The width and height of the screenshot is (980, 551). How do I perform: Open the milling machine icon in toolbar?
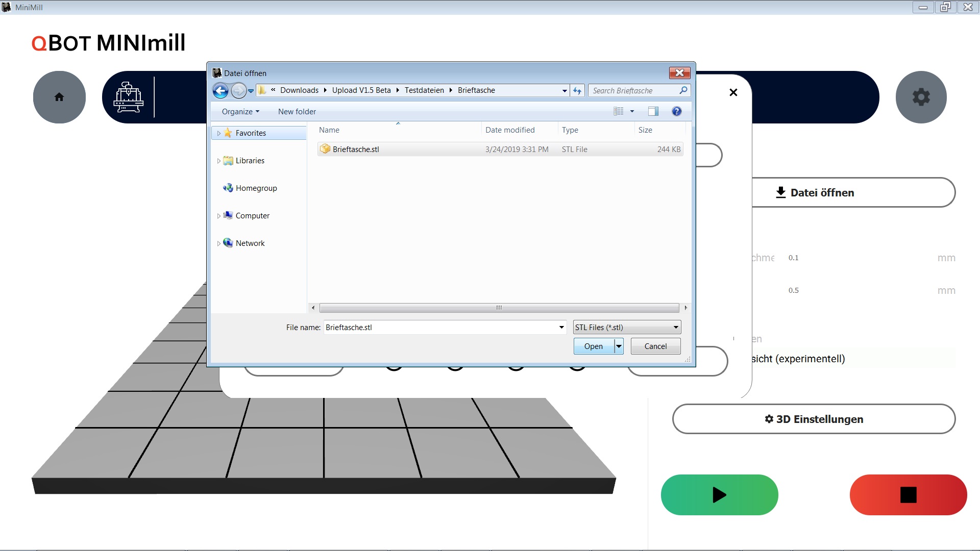pyautogui.click(x=128, y=97)
